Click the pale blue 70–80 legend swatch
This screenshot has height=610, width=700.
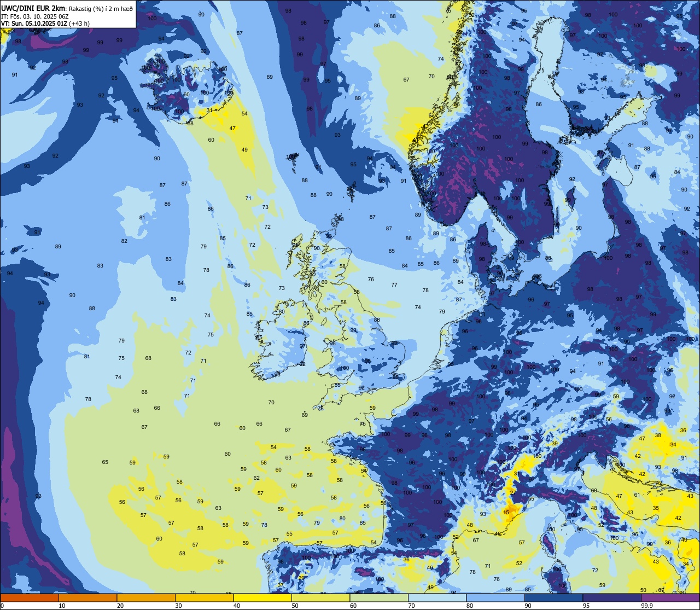coord(437,598)
